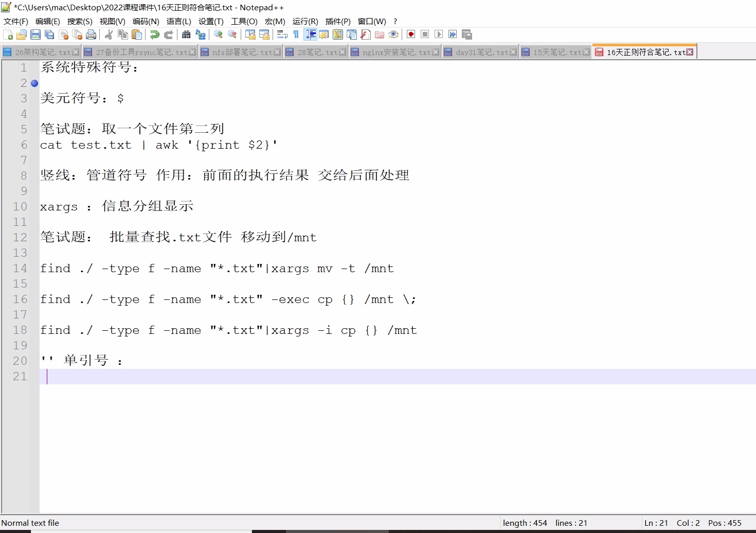Image resolution: width=756 pixels, height=533 pixels.
Task: Save all open documents
Action: [x=49, y=34]
